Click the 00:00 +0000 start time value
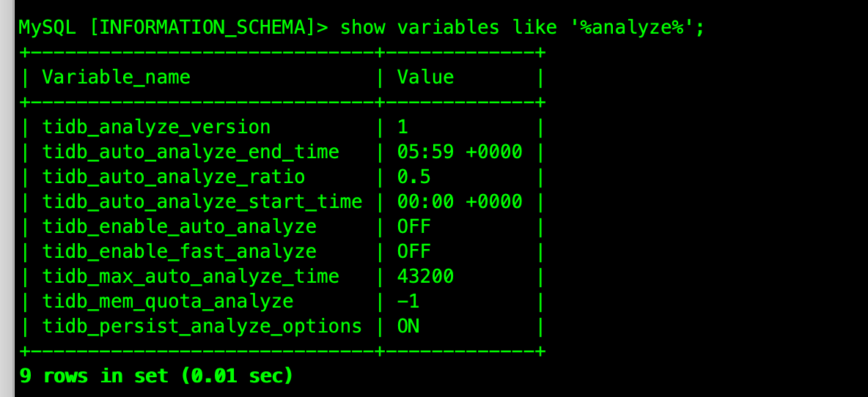868x397 pixels. 460,201
